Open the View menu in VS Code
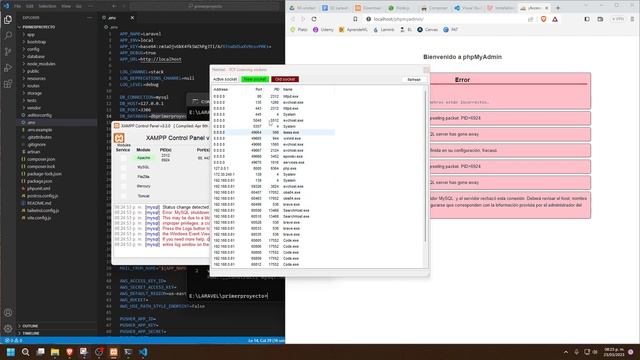 pyautogui.click(x=66, y=7)
